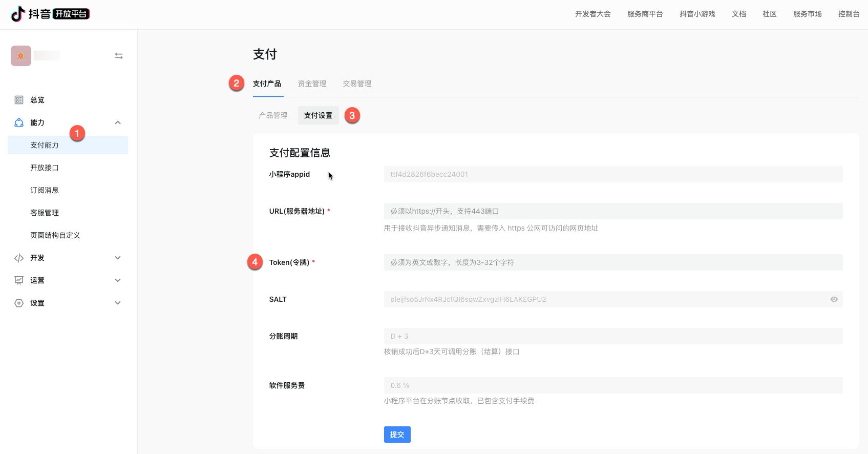Screen dimensions: 868x454
Task: Open 开发者大会 in top navigation
Action: click(592, 14)
